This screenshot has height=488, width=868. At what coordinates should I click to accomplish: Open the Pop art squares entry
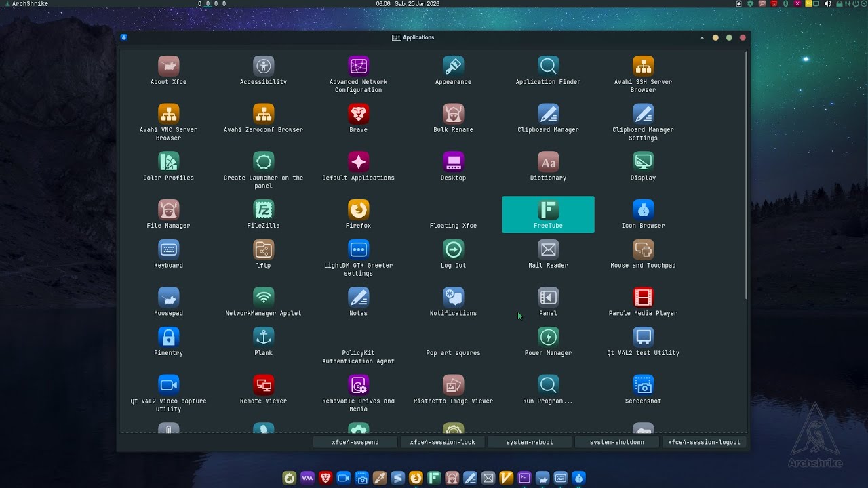coord(453,353)
